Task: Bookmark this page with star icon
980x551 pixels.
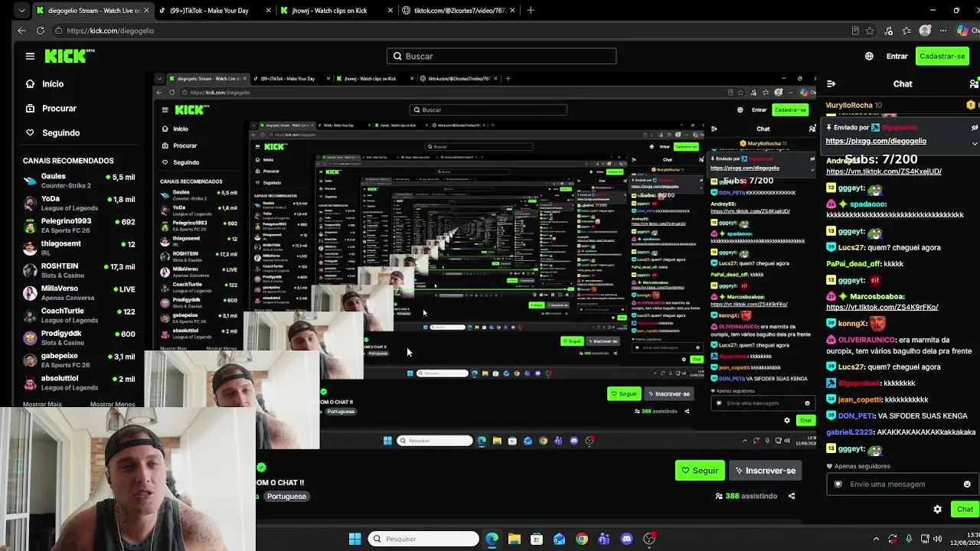Action: tap(870, 31)
